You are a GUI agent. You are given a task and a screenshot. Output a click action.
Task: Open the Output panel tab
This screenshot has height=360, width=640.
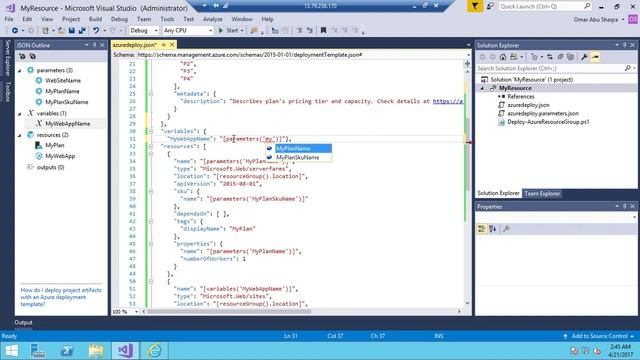[x=23, y=322]
